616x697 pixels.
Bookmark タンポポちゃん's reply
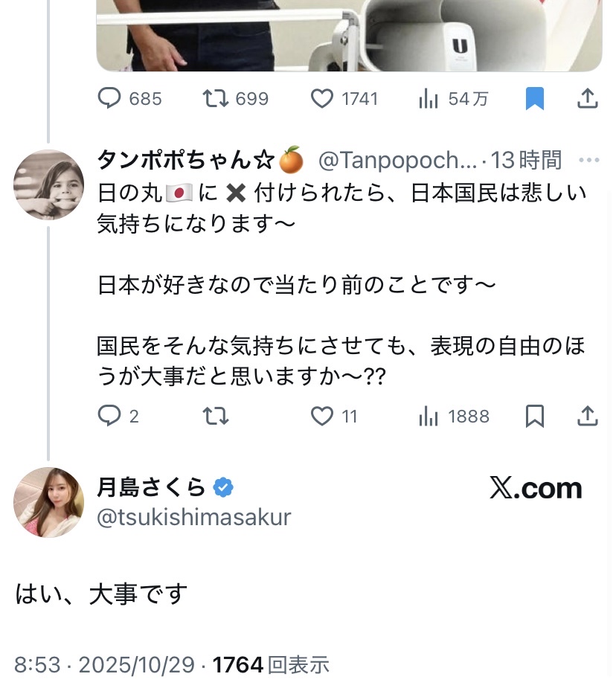pos(534,417)
